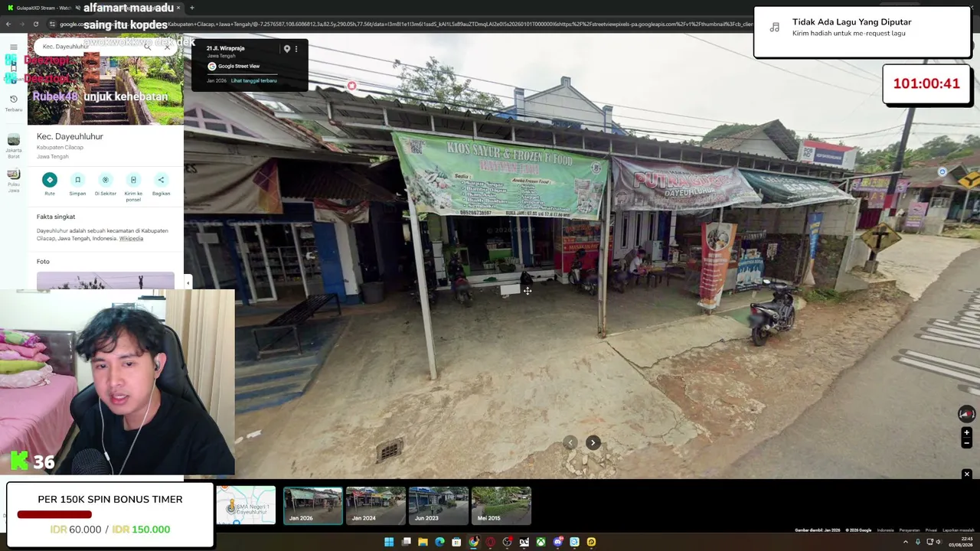Save the place with Simpan
This screenshot has height=551, width=980.
(x=77, y=184)
